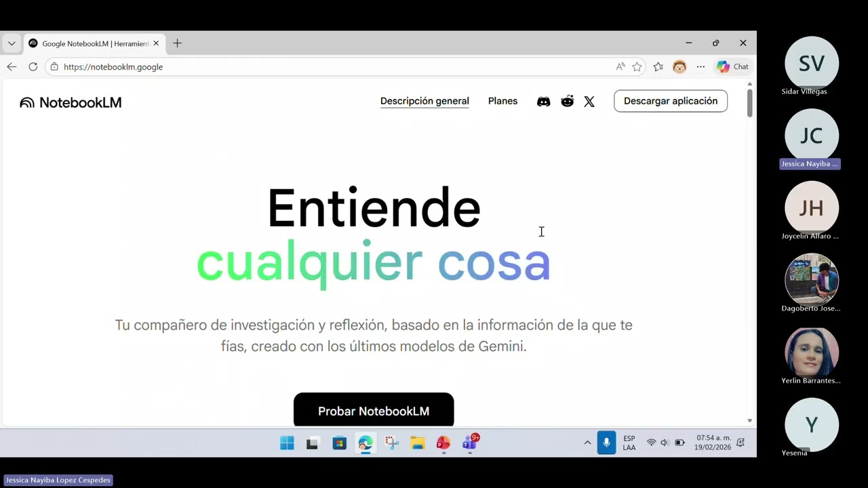
Task: Open PowerPoint on taskbar
Action: click(x=443, y=443)
